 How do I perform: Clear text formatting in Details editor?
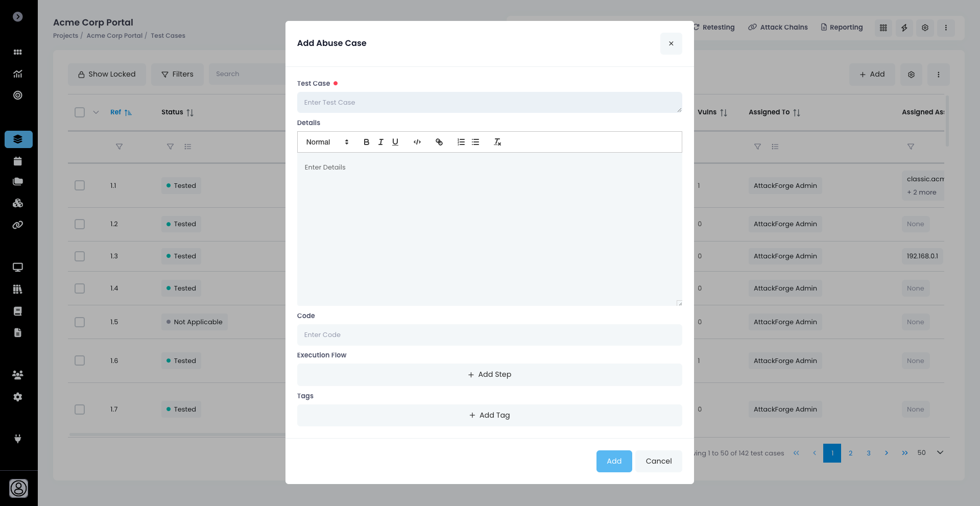point(497,142)
